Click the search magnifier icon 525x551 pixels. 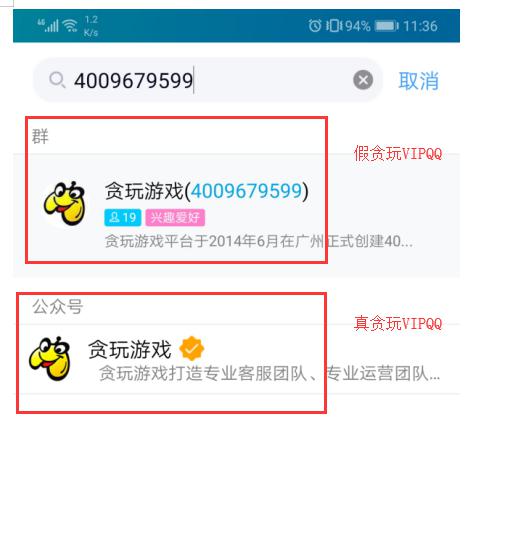[57, 80]
